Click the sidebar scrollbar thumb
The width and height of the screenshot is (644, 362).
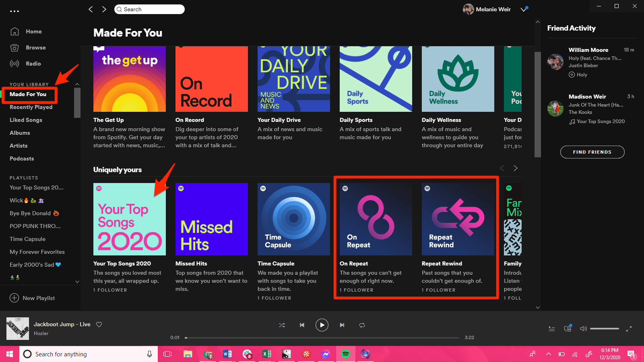click(x=77, y=103)
